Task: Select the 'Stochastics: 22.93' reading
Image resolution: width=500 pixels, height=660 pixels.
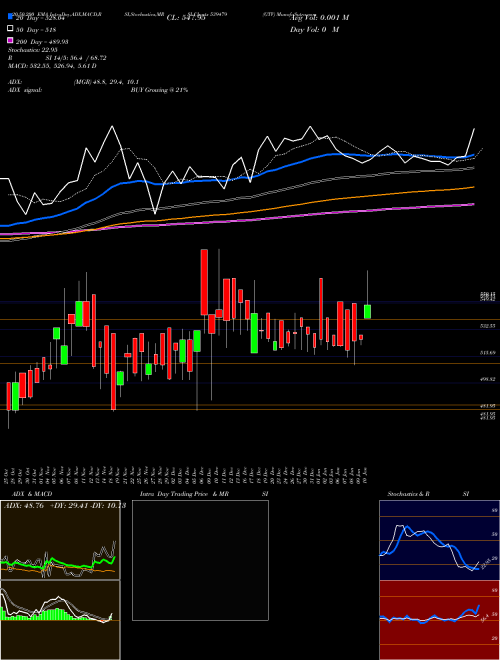Action: [x=33, y=50]
